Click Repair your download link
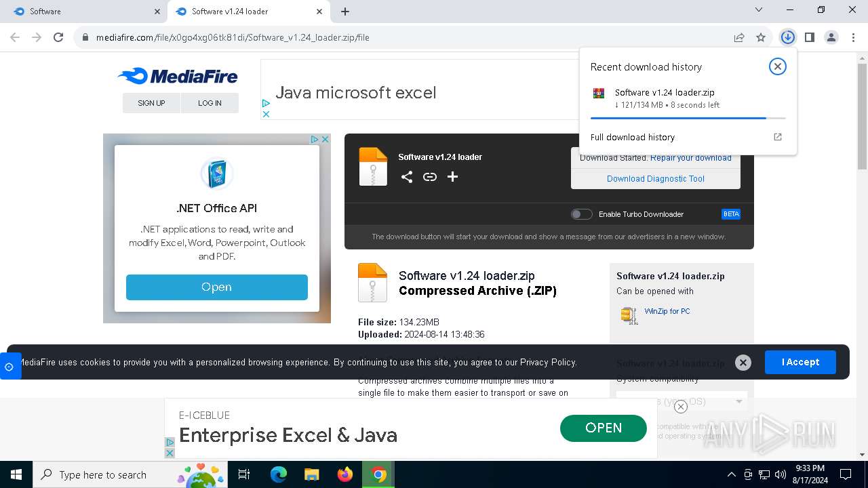Screen dimensions: 868x488 click(691, 158)
